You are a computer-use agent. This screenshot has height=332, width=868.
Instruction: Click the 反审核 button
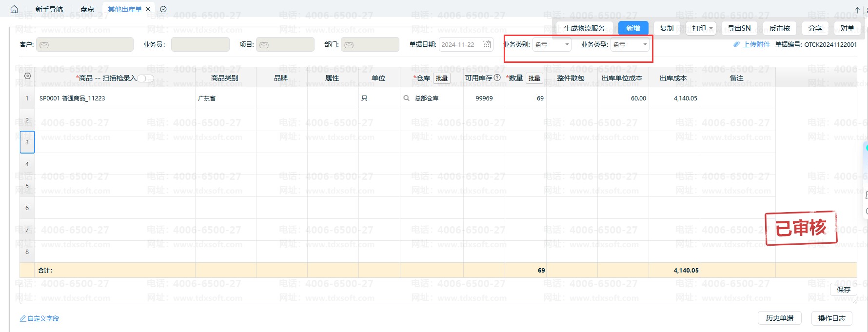[779, 28]
